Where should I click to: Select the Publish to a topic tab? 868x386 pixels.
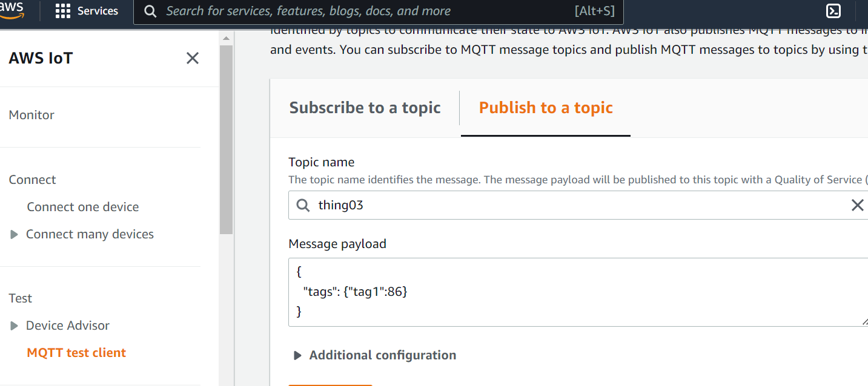pyautogui.click(x=546, y=108)
